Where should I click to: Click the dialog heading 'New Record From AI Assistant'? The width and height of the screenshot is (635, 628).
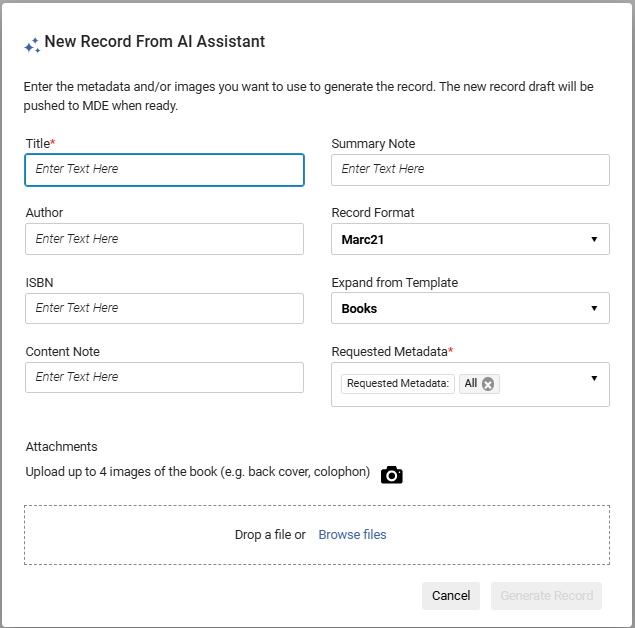point(155,42)
